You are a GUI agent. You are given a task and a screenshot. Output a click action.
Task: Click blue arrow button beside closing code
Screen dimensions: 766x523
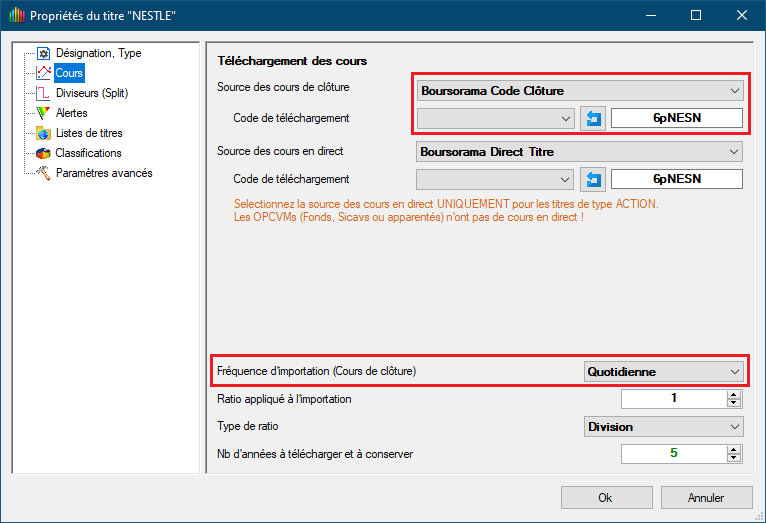[x=593, y=118]
